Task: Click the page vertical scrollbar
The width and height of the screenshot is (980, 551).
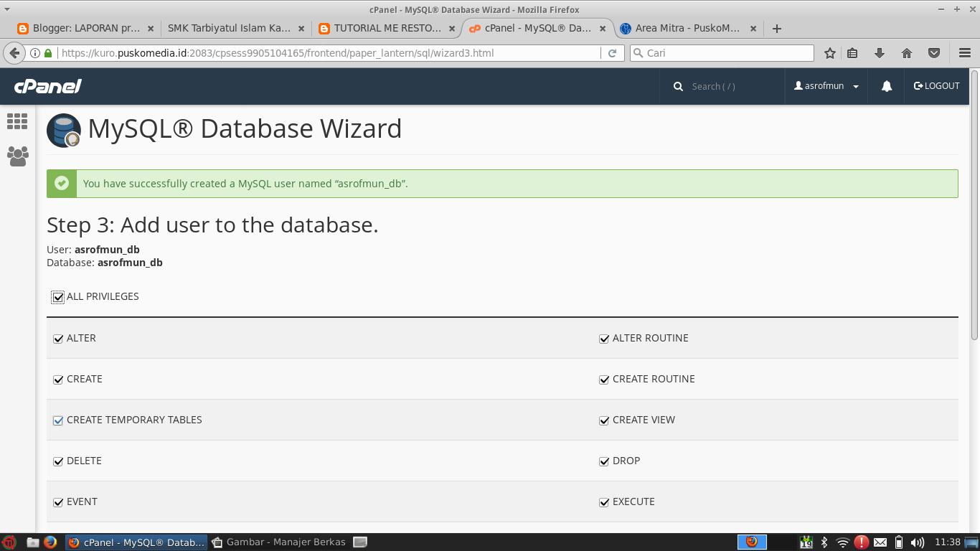Action: (974, 204)
